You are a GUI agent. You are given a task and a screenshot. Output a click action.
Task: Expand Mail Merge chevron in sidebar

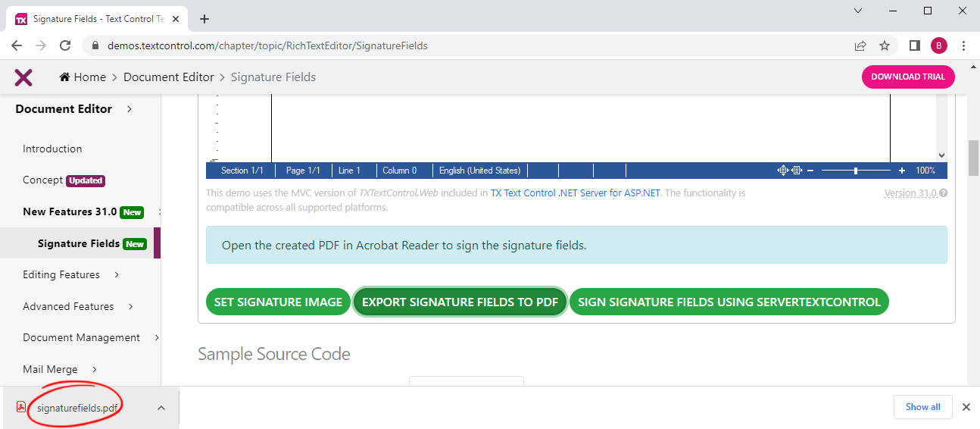(x=95, y=369)
